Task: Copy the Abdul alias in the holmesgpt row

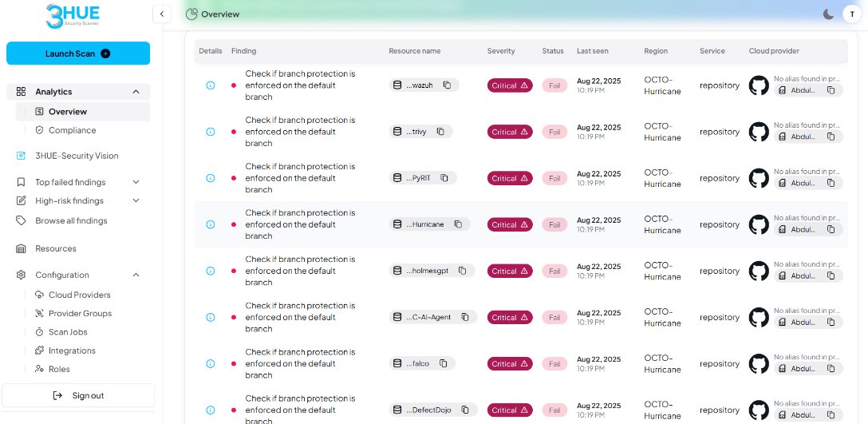Action: 831,276
